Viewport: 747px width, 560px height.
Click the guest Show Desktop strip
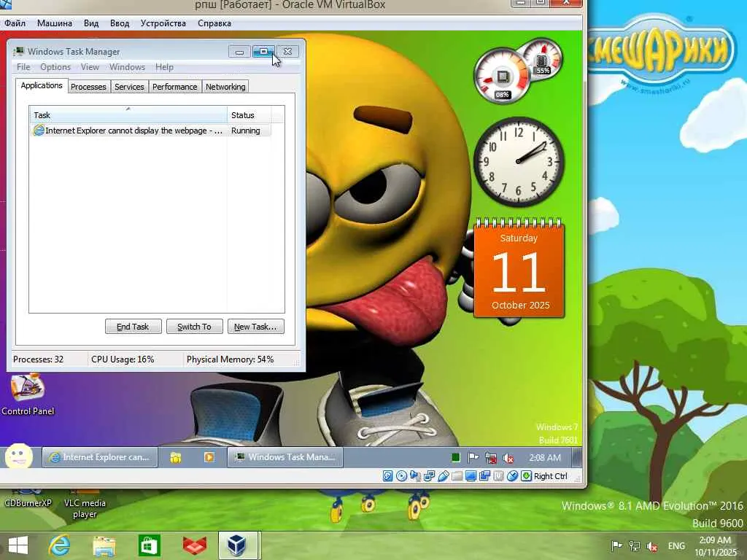576,458
